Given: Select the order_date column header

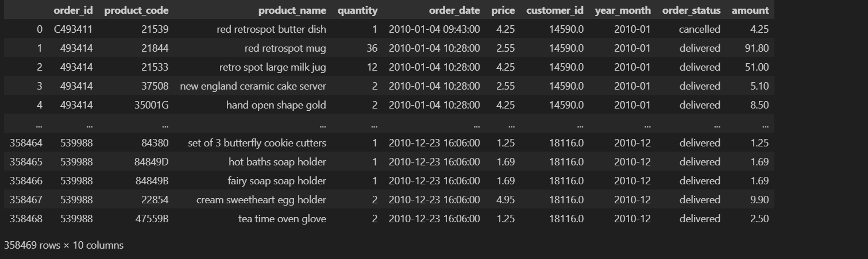Looking at the screenshot, I should point(454,10).
